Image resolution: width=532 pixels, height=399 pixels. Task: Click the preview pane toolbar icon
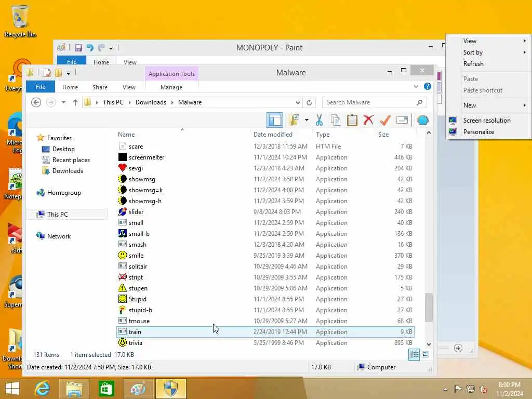pos(275,120)
